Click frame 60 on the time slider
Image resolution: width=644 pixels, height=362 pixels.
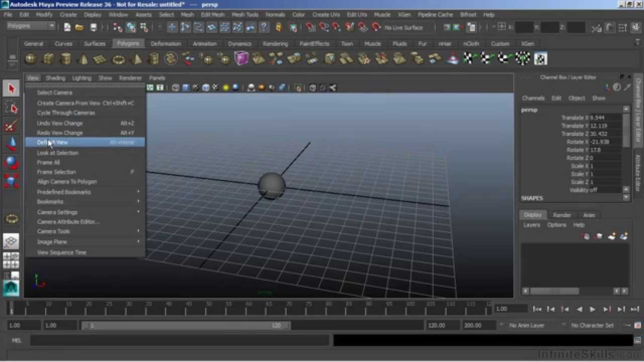click(x=249, y=307)
